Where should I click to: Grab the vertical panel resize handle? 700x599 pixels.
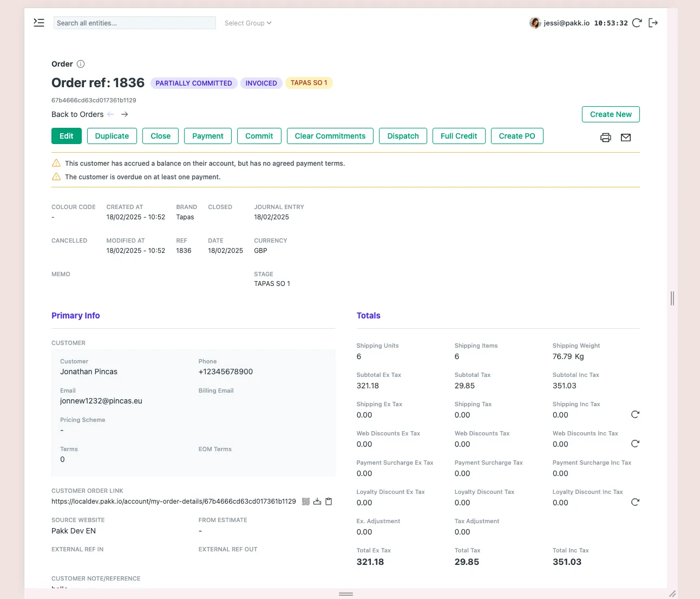(x=672, y=298)
